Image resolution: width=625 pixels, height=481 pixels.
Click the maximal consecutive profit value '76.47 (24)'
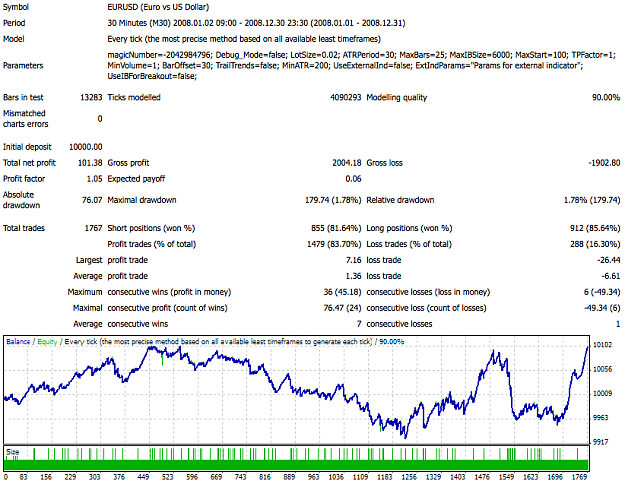pyautogui.click(x=342, y=308)
